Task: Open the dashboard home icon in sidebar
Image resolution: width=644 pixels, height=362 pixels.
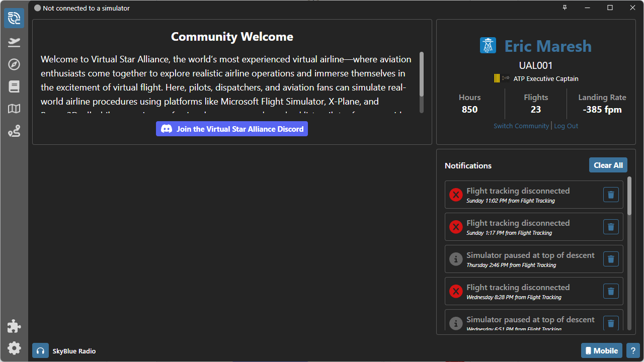Action: pyautogui.click(x=14, y=18)
